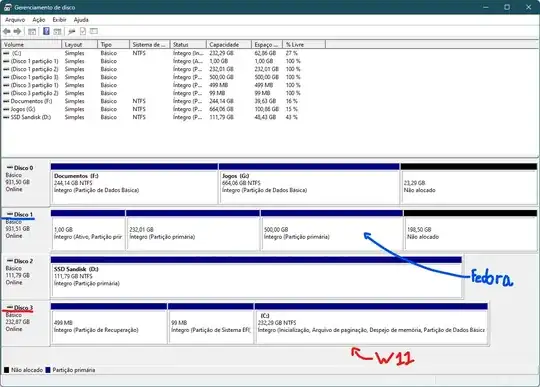Click the Back arrow toolbar icon
This screenshot has height=387, width=540.
7,32
